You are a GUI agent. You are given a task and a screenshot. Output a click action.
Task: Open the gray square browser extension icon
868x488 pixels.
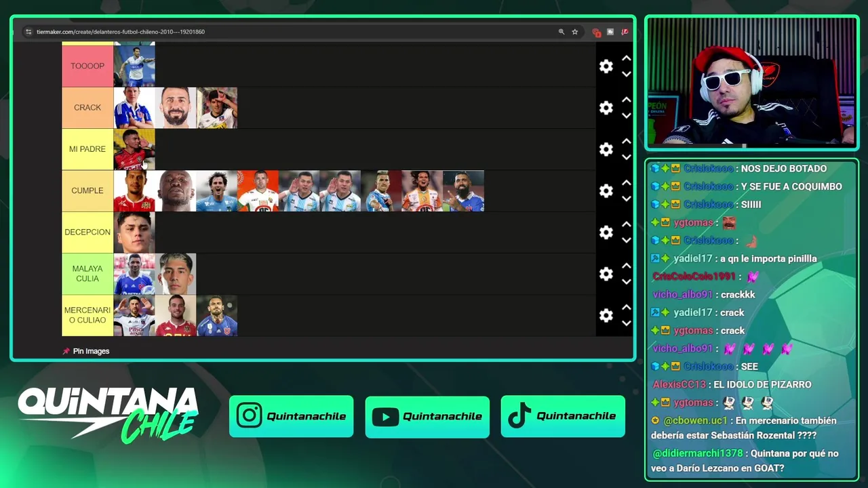coord(610,32)
